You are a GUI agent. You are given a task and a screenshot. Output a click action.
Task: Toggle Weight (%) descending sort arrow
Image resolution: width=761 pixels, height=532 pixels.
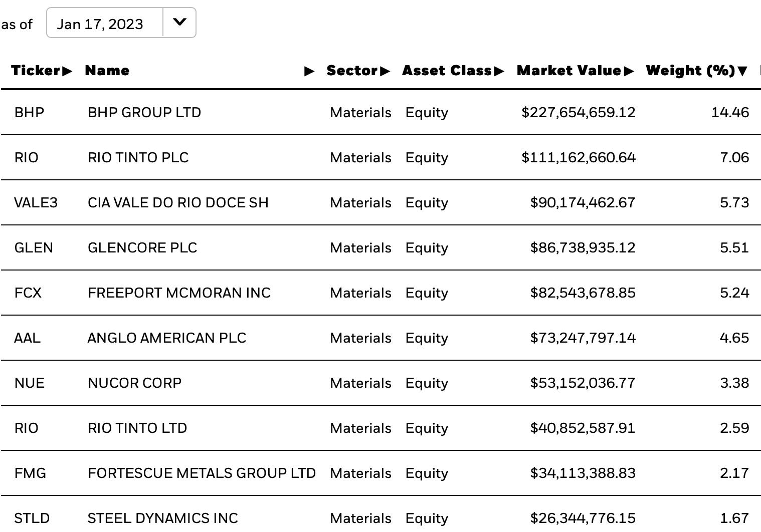pos(742,71)
